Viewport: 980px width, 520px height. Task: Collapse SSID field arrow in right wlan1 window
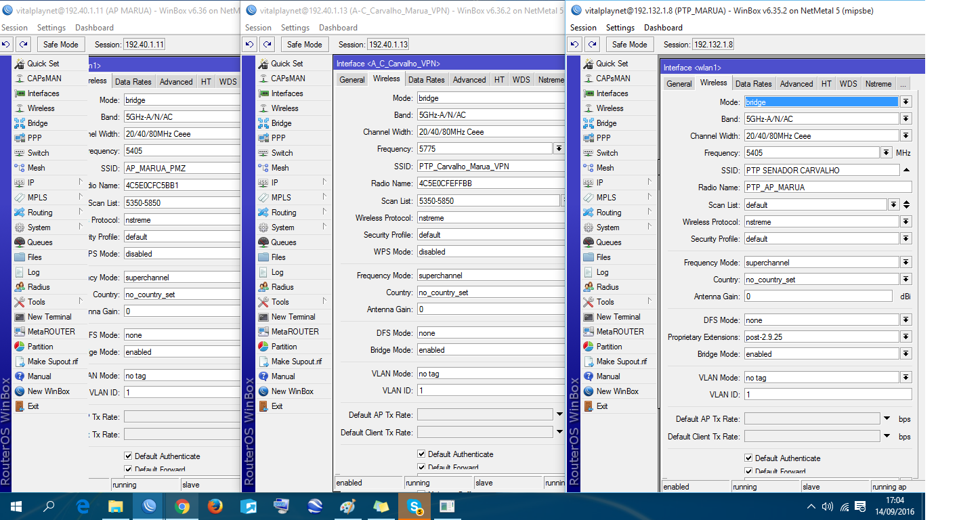[906, 170]
